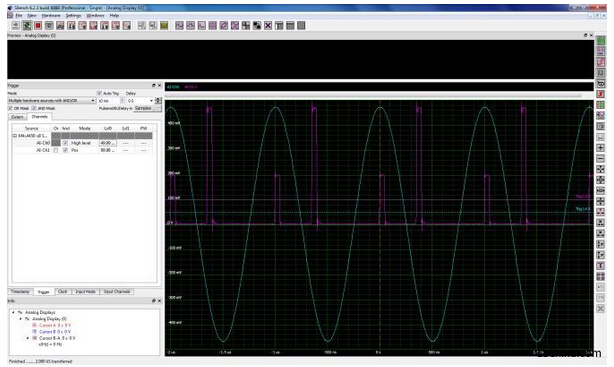
Task: Click the horizontal scrollbar above the waveform display
Action: point(373,96)
